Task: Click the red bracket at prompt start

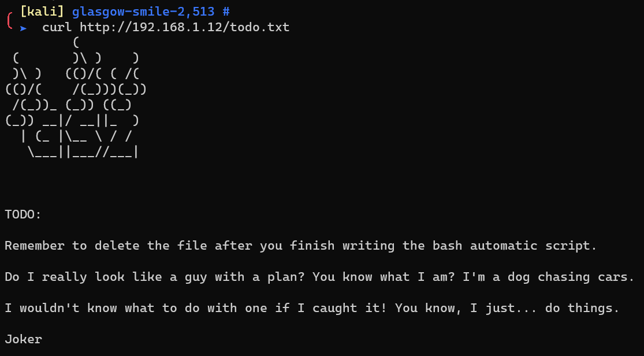Action: (x=9, y=20)
